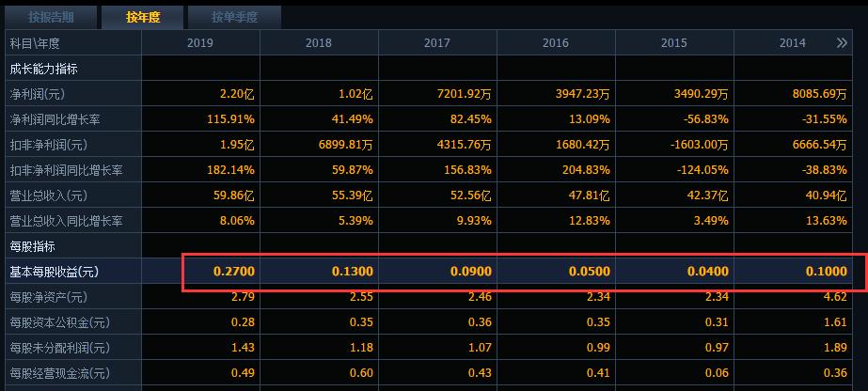Click the 2019 column header

[200, 43]
